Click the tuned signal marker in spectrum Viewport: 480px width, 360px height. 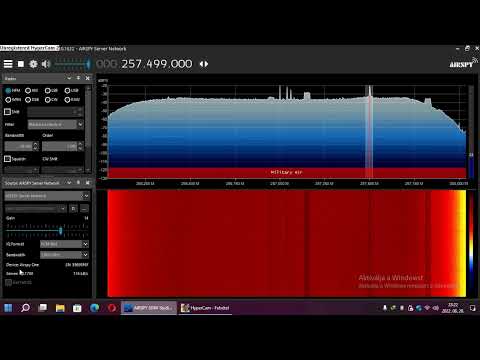(369, 132)
